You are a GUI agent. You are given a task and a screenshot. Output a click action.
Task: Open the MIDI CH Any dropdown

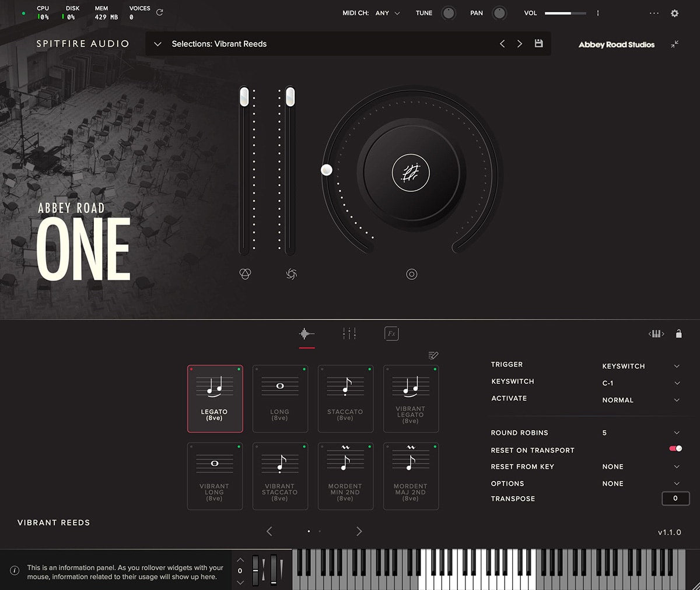[x=388, y=13]
